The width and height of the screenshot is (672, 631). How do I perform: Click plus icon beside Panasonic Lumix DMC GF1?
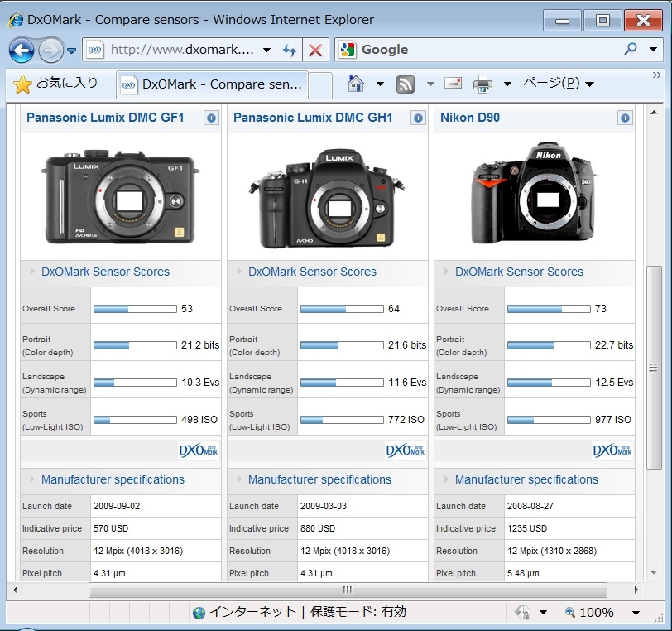click(211, 118)
